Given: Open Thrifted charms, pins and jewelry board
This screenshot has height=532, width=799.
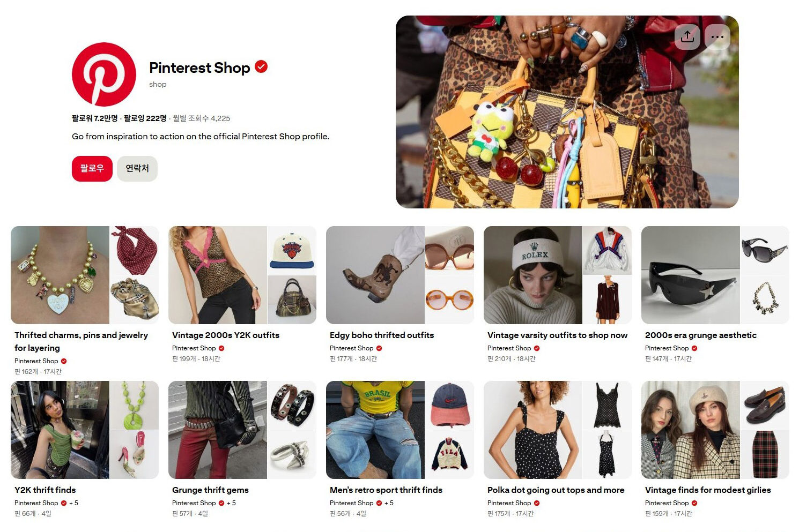Looking at the screenshot, I should [x=81, y=341].
